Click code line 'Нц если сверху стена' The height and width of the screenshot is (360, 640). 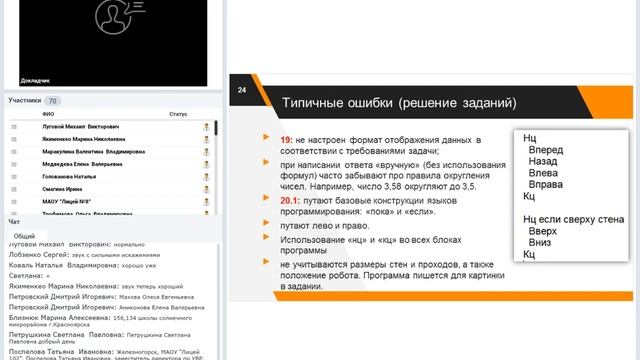click(573, 220)
